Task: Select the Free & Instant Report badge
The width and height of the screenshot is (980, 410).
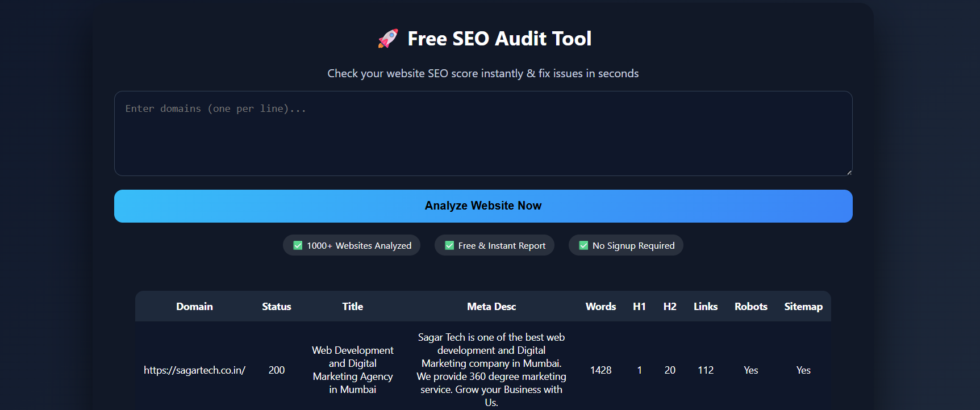Action: [x=494, y=245]
